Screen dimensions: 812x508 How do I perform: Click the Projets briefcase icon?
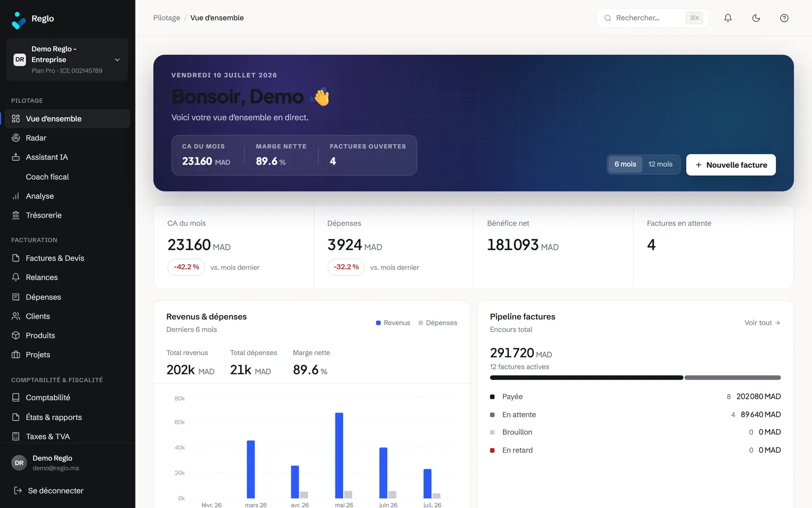point(16,355)
